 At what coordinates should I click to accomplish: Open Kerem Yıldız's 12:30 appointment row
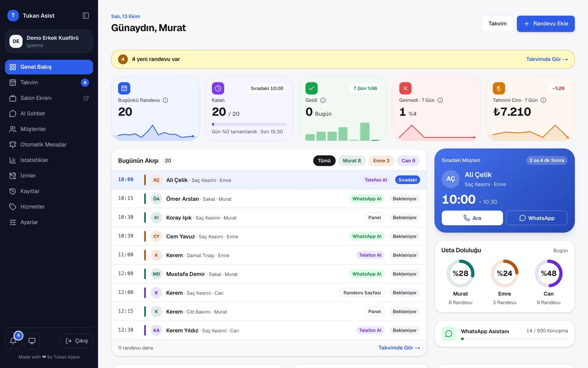click(x=269, y=330)
